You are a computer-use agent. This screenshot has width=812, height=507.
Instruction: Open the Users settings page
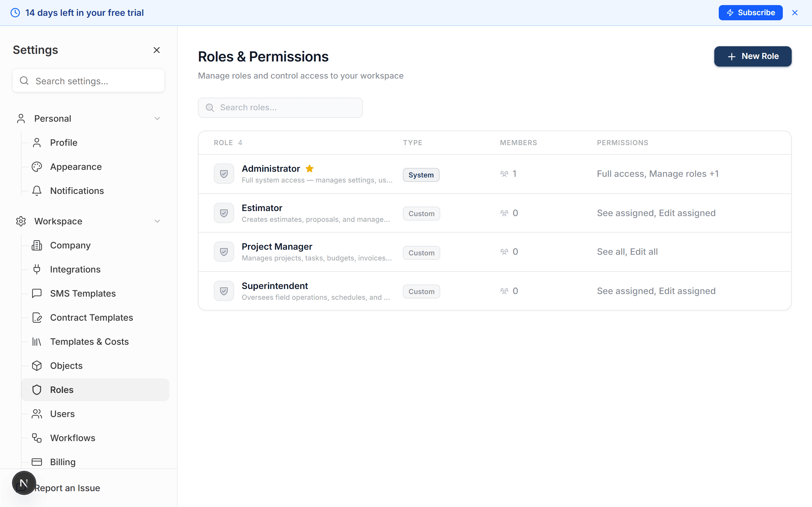point(62,414)
